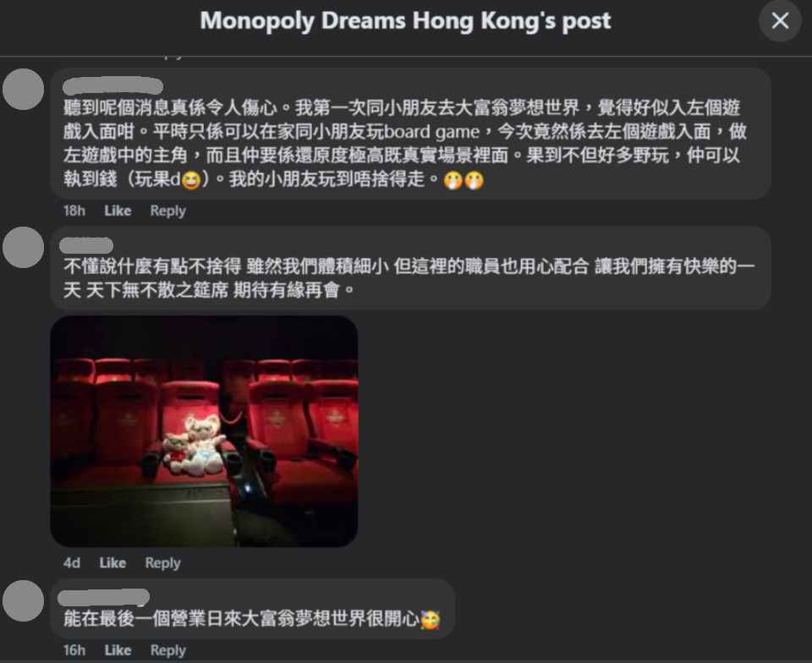The width and height of the screenshot is (812, 663).
Task: Click the Monopoly Dreams Hong Kong's post title
Action: (405, 21)
